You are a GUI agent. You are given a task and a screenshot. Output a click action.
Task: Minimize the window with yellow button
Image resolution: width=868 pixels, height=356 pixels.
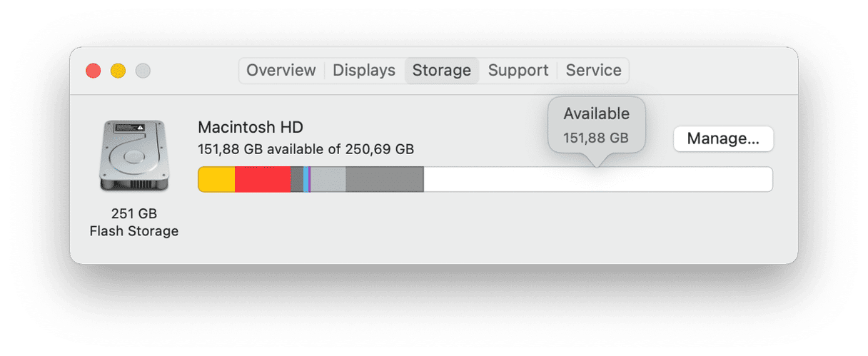click(118, 71)
